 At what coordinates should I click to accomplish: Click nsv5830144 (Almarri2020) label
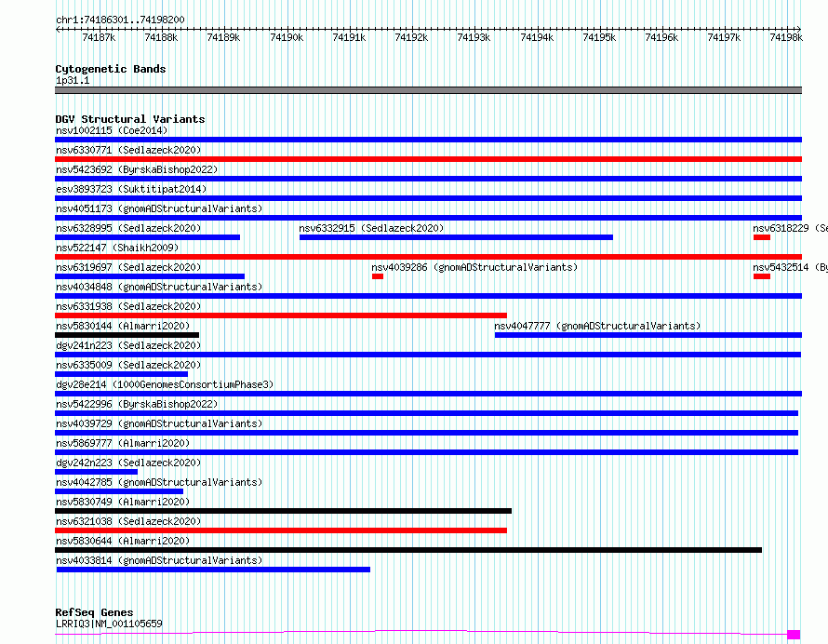pyautogui.click(x=123, y=326)
